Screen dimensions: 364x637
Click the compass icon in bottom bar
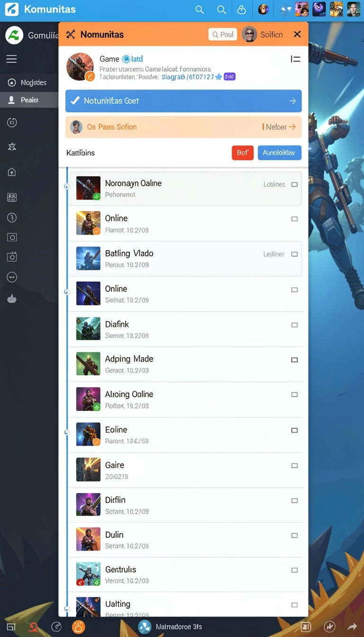point(56,627)
